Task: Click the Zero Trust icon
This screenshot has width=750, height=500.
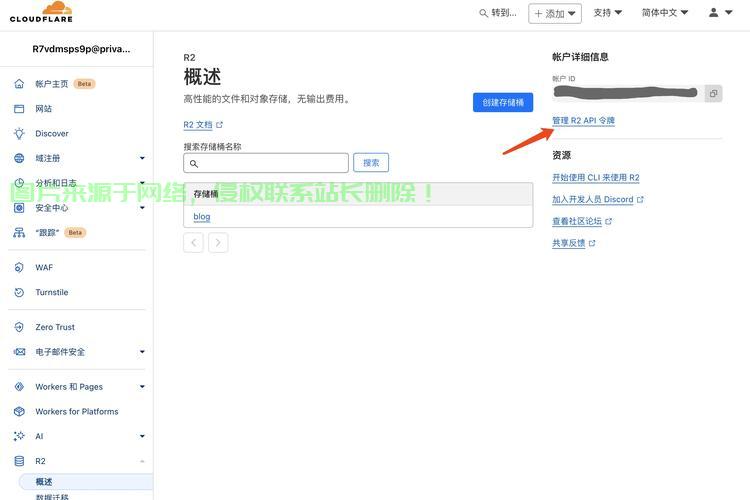Action: [x=19, y=327]
